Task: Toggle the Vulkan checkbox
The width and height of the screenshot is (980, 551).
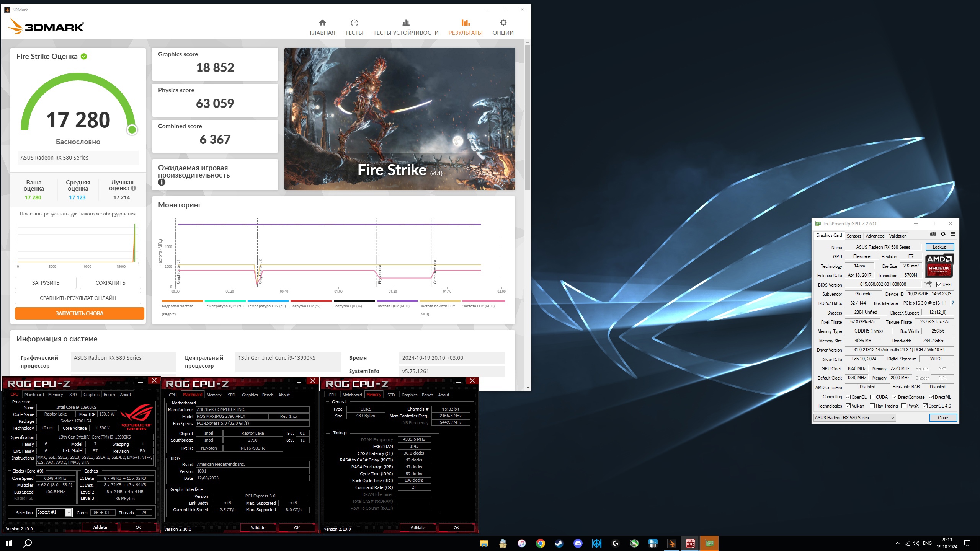Action: (x=848, y=406)
